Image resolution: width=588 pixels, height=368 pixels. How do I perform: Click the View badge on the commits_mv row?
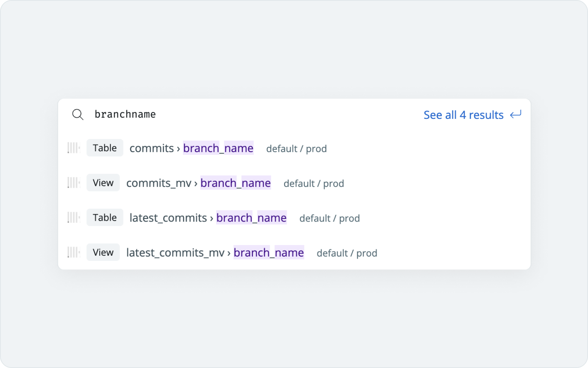103,183
